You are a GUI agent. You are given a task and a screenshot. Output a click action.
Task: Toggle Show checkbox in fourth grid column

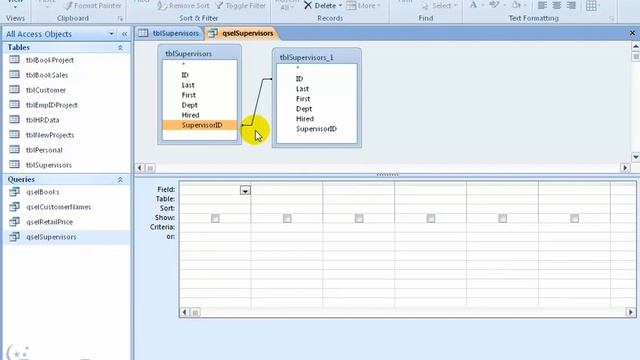(x=431, y=218)
